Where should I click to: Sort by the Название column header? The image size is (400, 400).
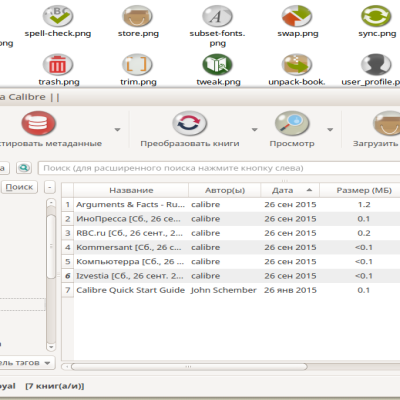131,190
